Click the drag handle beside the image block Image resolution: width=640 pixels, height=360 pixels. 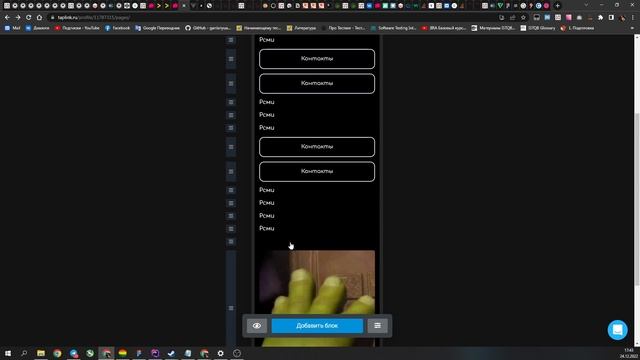[x=231, y=308]
